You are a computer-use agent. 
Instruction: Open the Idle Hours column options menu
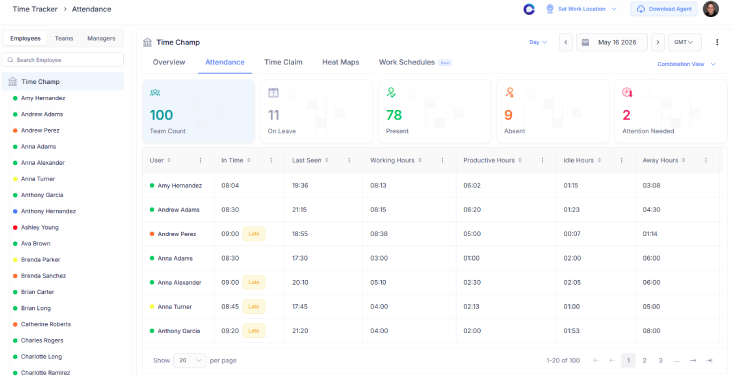(622, 160)
